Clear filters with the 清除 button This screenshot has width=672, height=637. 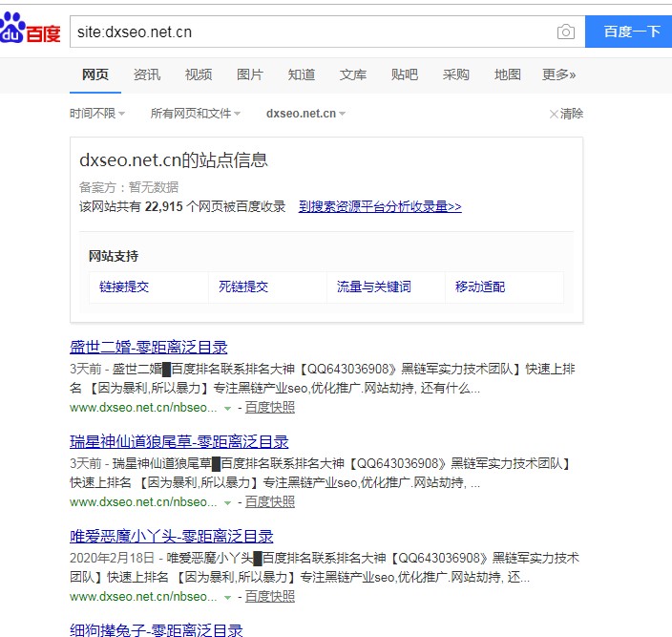click(x=566, y=114)
